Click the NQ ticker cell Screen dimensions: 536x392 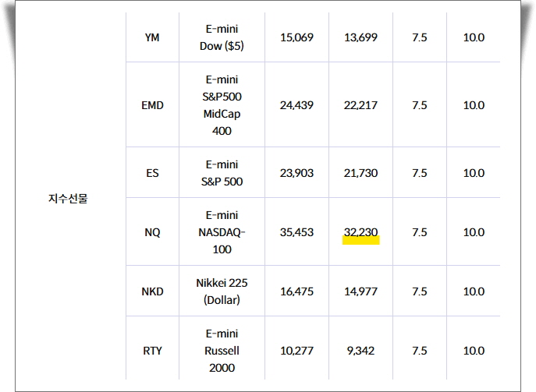pyautogui.click(x=152, y=232)
